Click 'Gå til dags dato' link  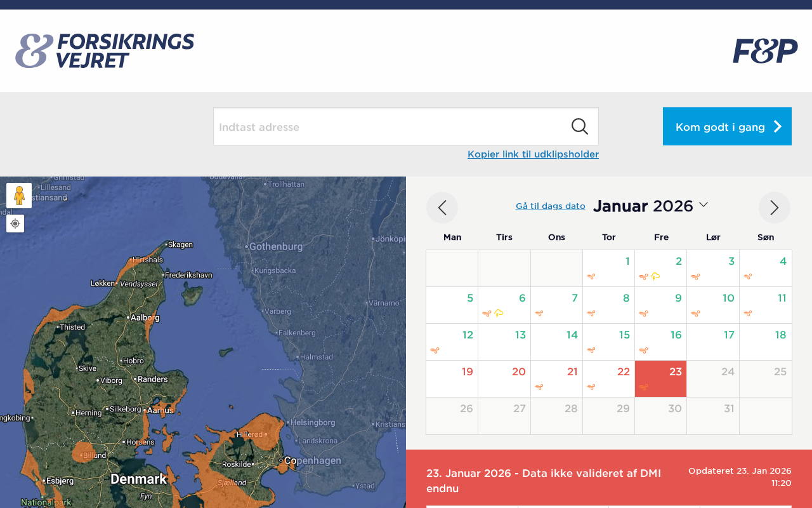pyautogui.click(x=550, y=206)
